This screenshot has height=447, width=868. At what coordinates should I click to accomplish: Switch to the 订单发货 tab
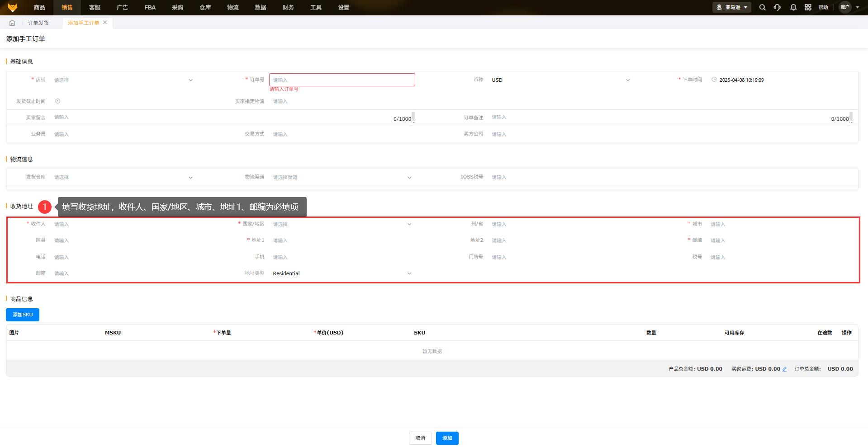point(38,23)
